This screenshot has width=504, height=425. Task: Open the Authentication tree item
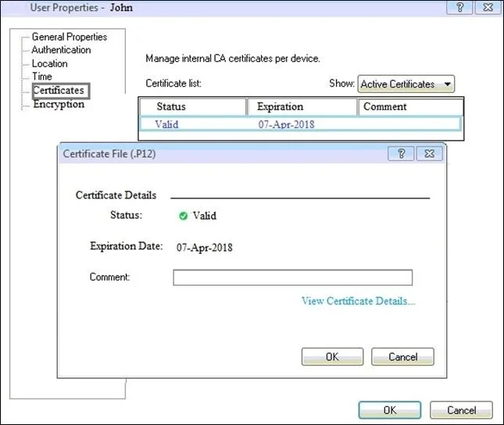pyautogui.click(x=62, y=50)
